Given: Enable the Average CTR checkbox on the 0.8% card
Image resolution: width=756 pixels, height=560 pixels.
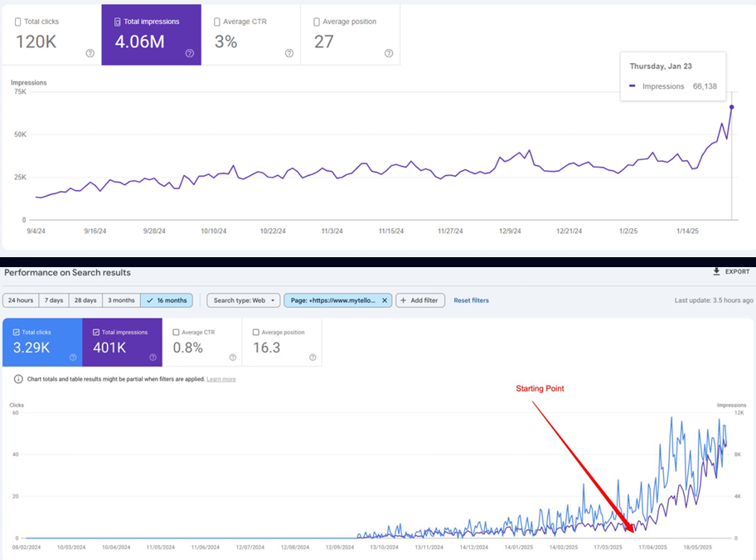Looking at the screenshot, I should click(x=176, y=333).
